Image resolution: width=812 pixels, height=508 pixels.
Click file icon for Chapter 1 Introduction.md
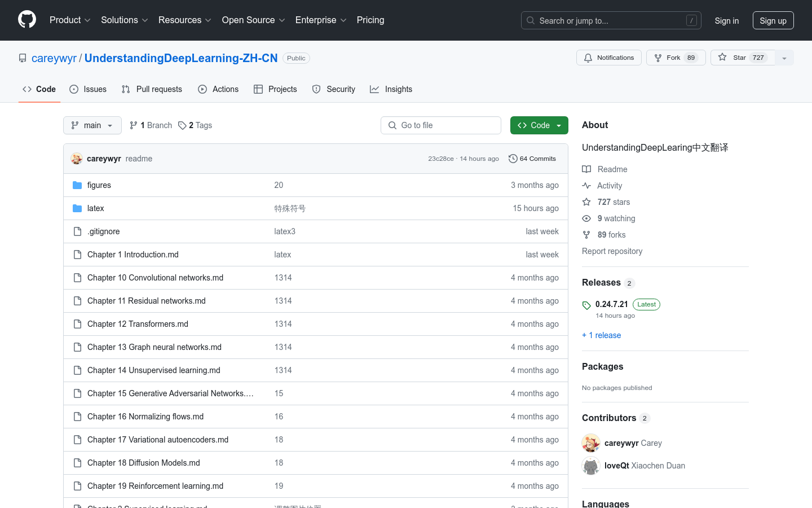(x=77, y=255)
